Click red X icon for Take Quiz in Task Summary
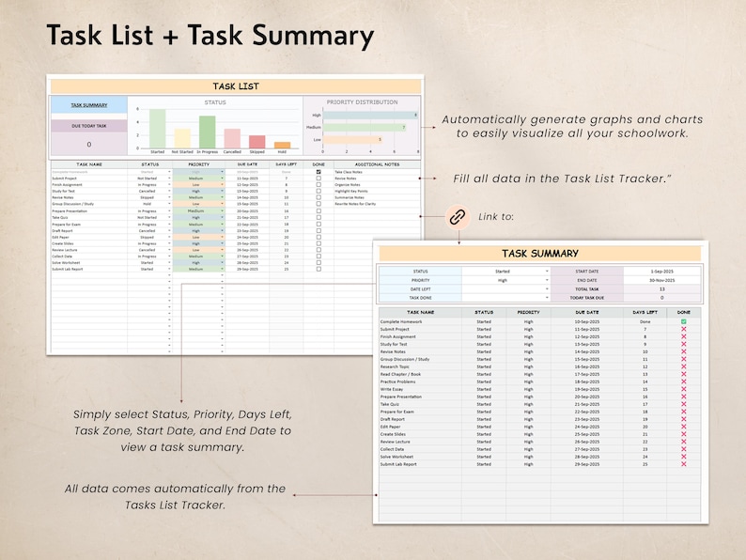 point(684,404)
